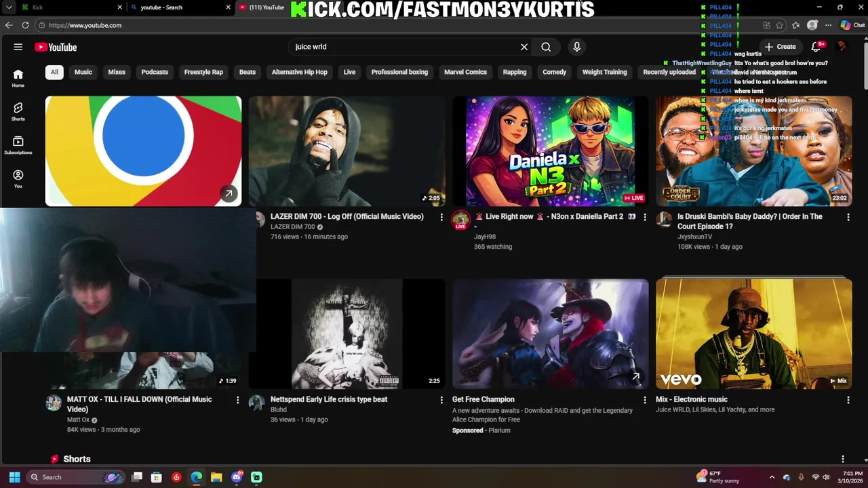Select the Beats filter chip
The width and height of the screenshot is (868, 488).
248,72
